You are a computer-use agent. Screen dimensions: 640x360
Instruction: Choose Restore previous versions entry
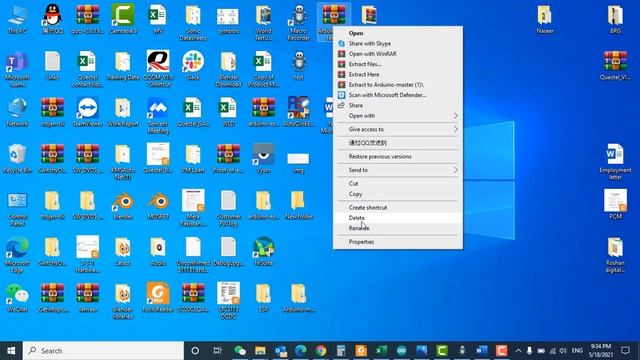click(x=398, y=157)
